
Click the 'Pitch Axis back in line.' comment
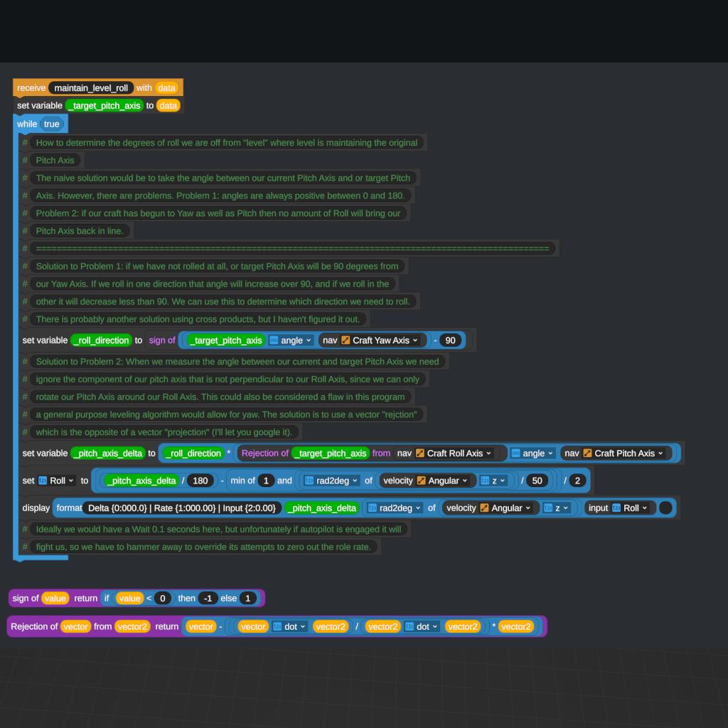pyautogui.click(x=79, y=230)
